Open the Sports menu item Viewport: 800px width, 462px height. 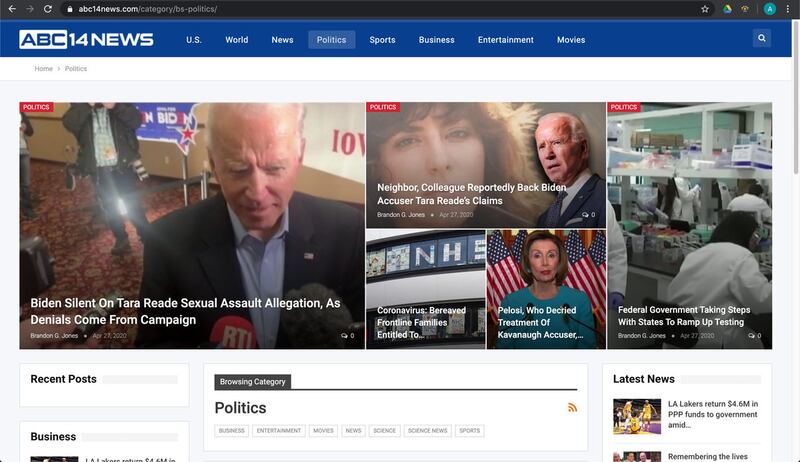[x=382, y=40]
